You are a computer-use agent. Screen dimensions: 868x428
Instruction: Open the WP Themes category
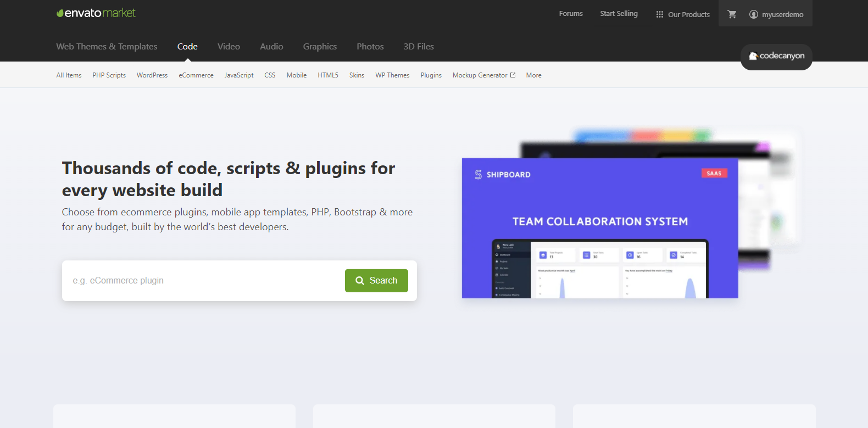click(x=392, y=75)
